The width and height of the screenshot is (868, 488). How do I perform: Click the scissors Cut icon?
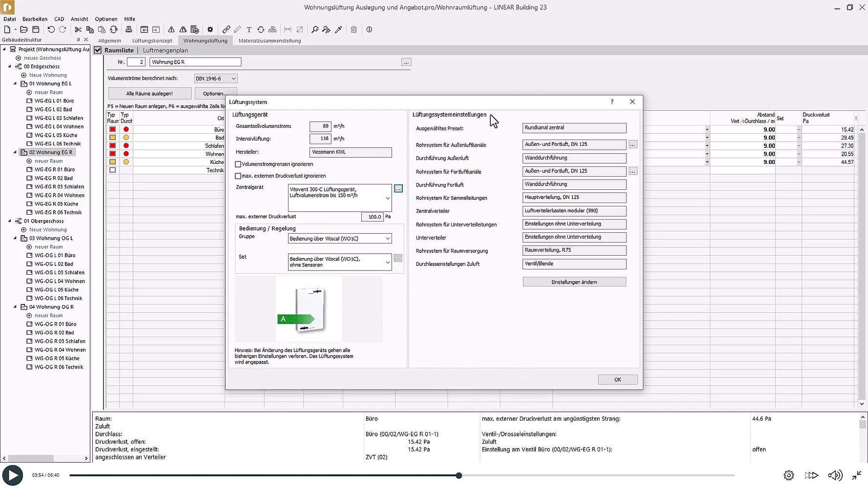coord(78,30)
